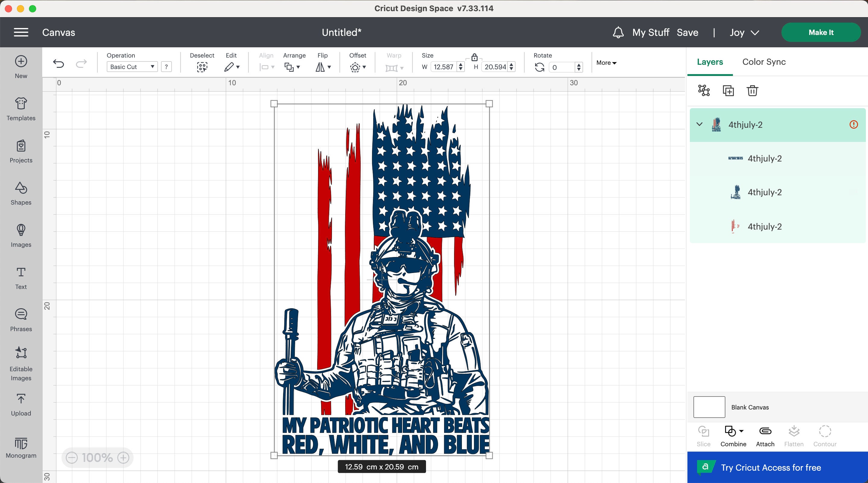This screenshot has height=483, width=868.
Task: Open the Basic Cut operation dropdown
Action: [132, 67]
